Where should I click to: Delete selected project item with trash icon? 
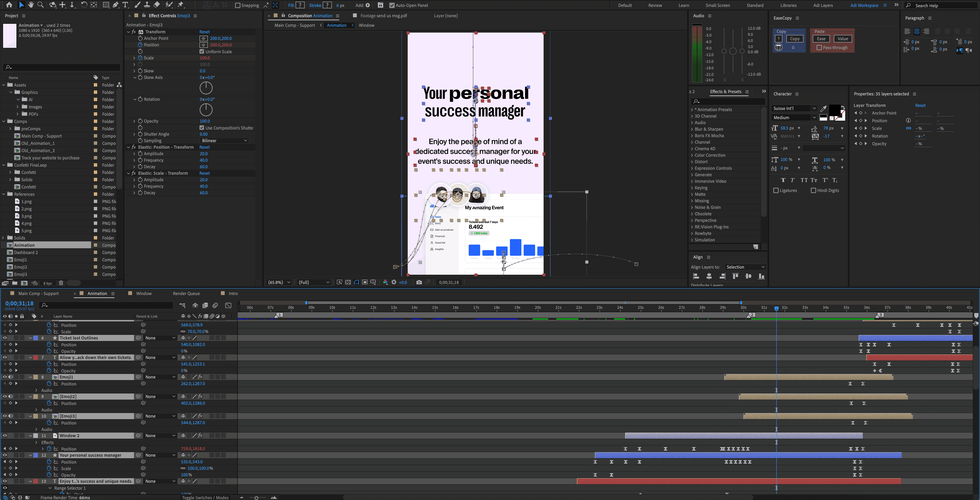[x=61, y=283]
